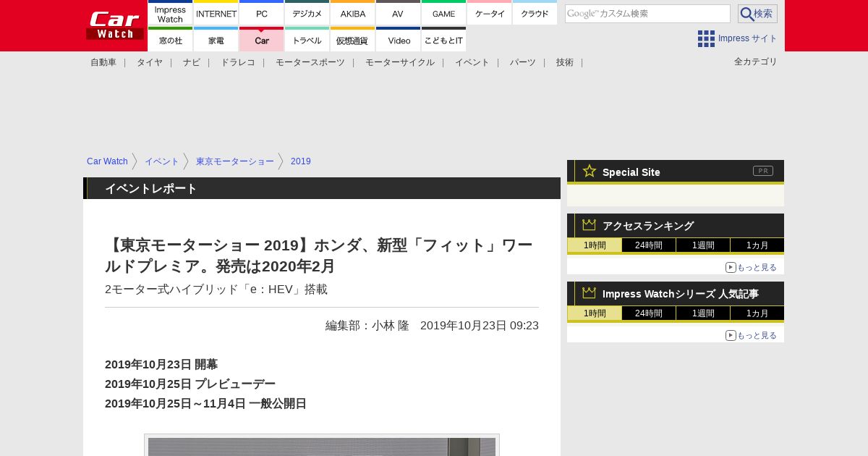
Task: Select 1時間 tab in アクセスランキング
Action: [595, 245]
